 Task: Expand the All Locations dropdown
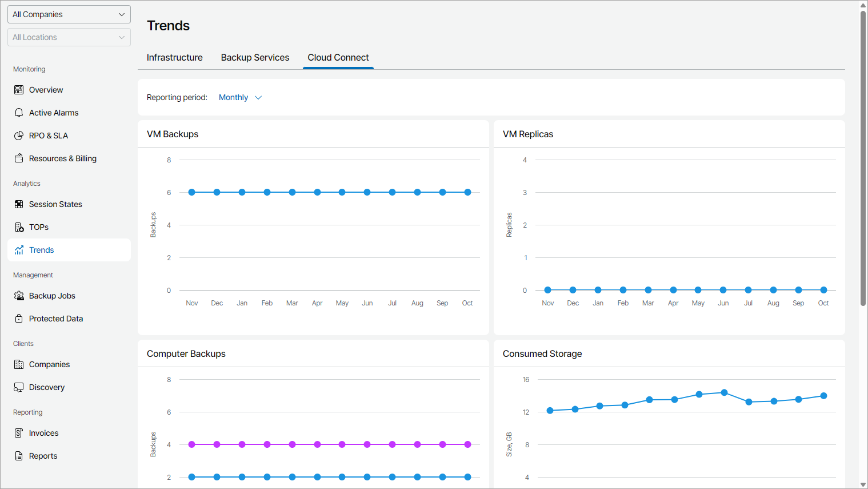tap(69, 37)
